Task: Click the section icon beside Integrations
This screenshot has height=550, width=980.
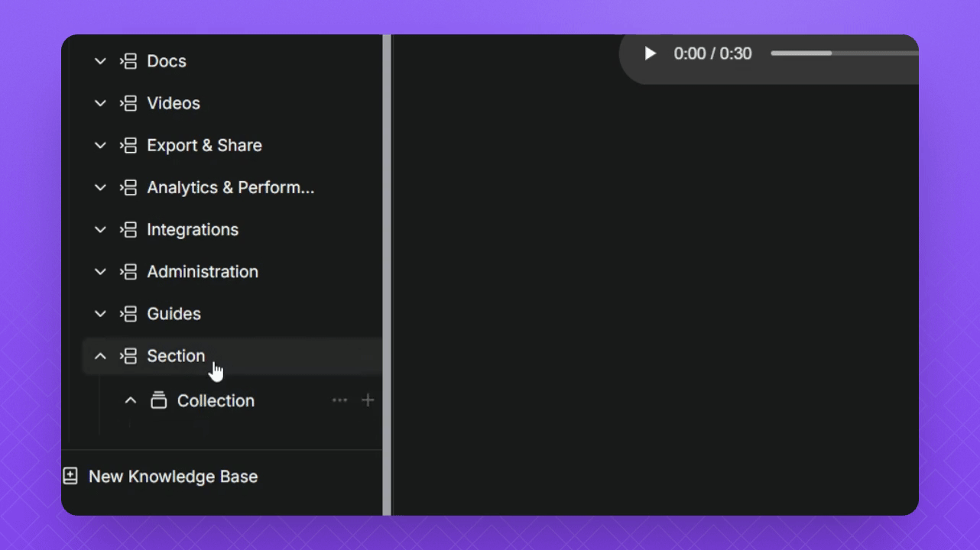Action: pyautogui.click(x=128, y=229)
